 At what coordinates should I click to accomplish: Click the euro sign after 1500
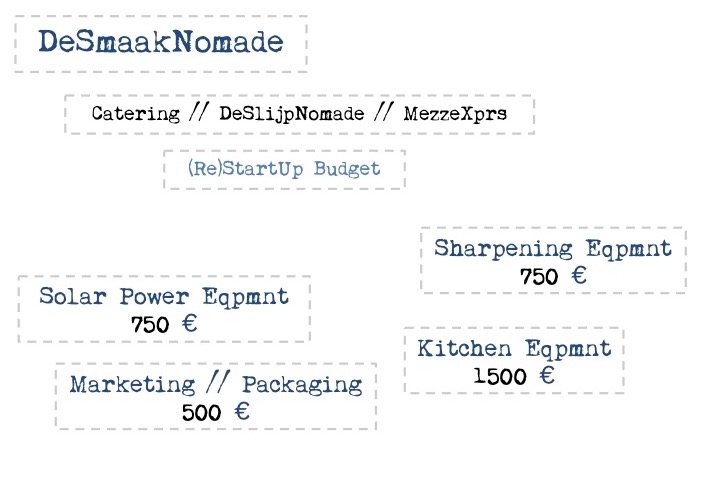pos(547,375)
